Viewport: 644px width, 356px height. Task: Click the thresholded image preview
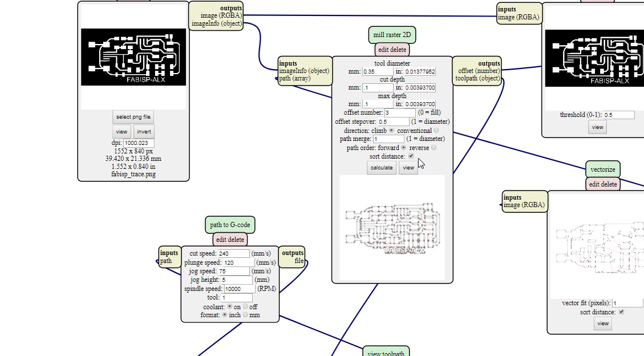tap(594, 58)
